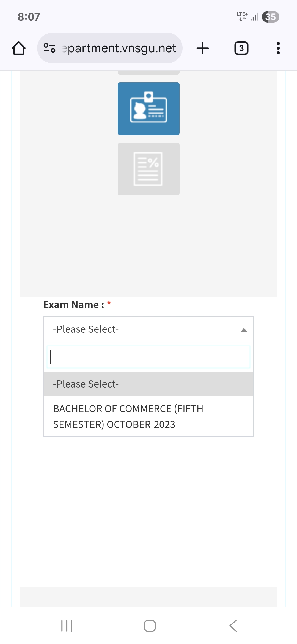Open the tab switcher showing 3 tabs
The image size is (297, 644).
pos(241,48)
